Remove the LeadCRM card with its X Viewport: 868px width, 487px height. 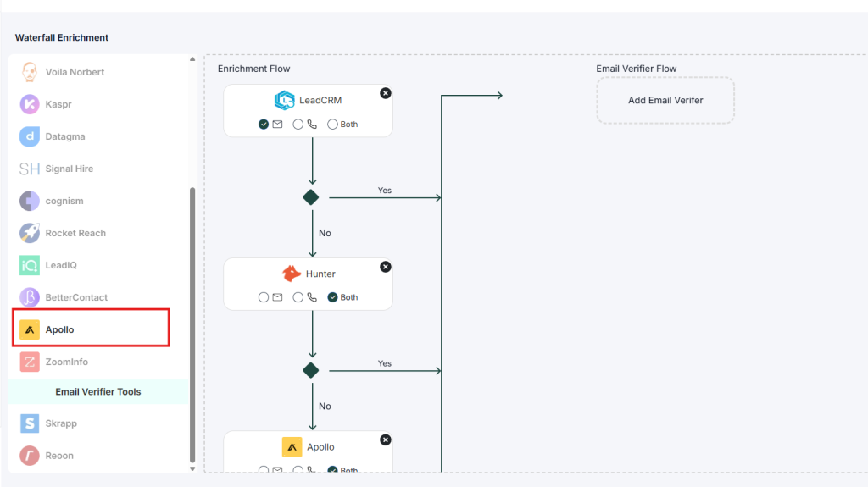click(x=386, y=93)
